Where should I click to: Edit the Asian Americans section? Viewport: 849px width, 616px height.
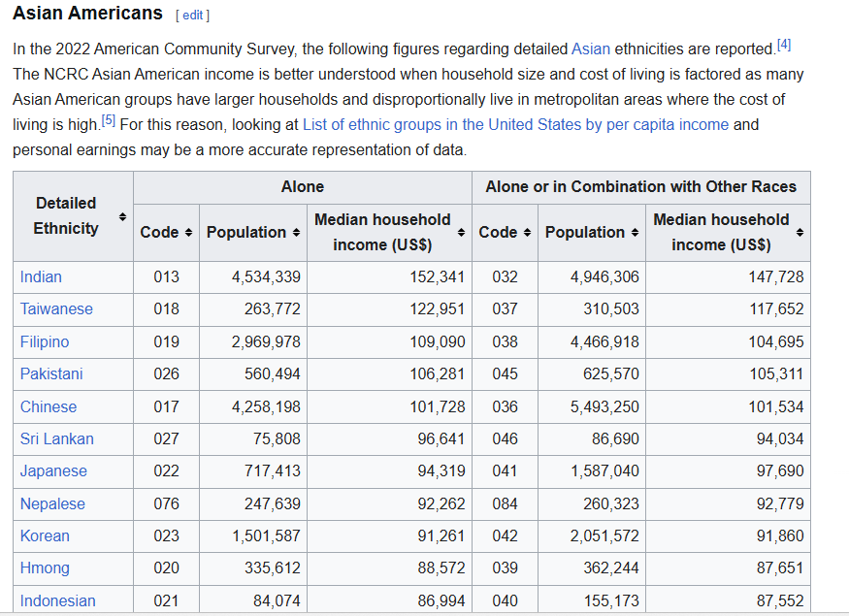click(192, 16)
